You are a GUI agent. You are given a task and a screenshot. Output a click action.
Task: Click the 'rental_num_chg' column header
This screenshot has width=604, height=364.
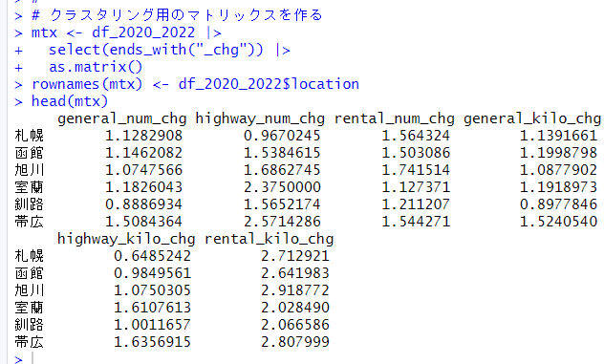point(394,118)
